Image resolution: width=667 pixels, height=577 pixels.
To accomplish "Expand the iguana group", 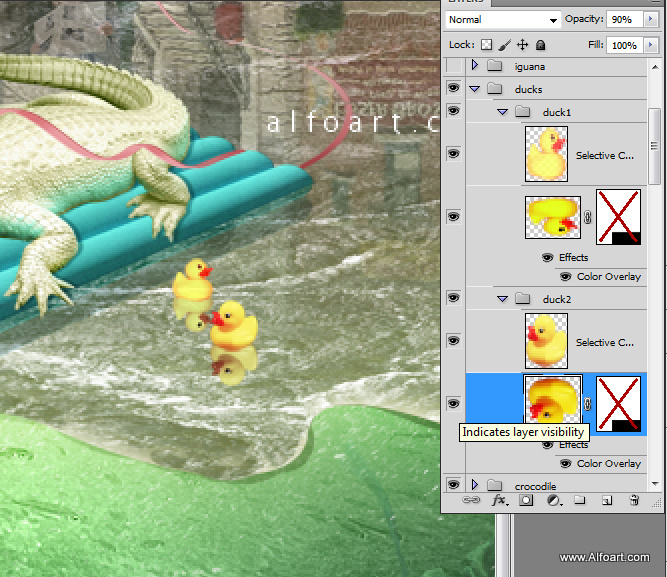I will [x=475, y=65].
